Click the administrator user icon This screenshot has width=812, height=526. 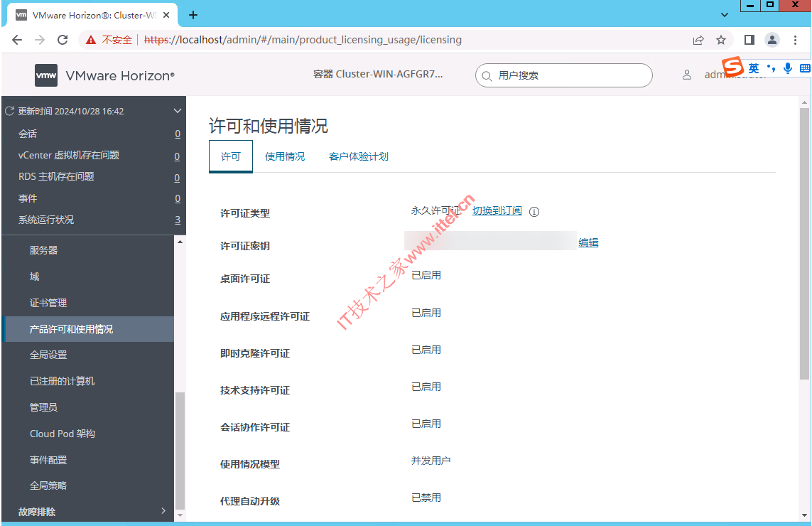pyautogui.click(x=687, y=75)
